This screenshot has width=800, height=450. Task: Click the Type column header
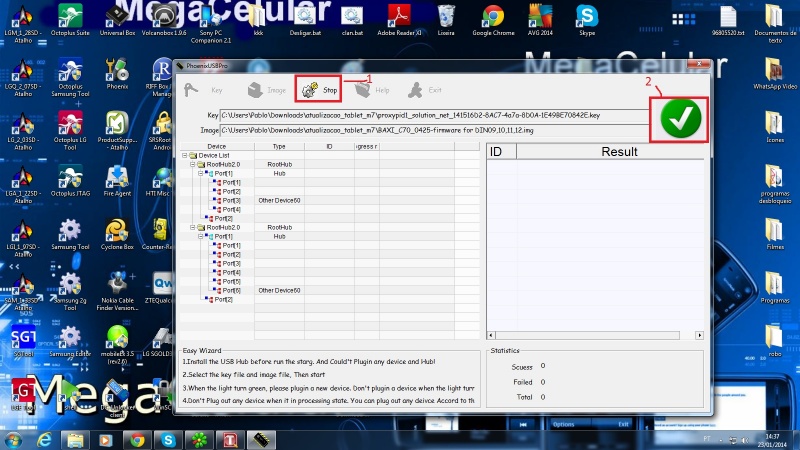pos(279,146)
